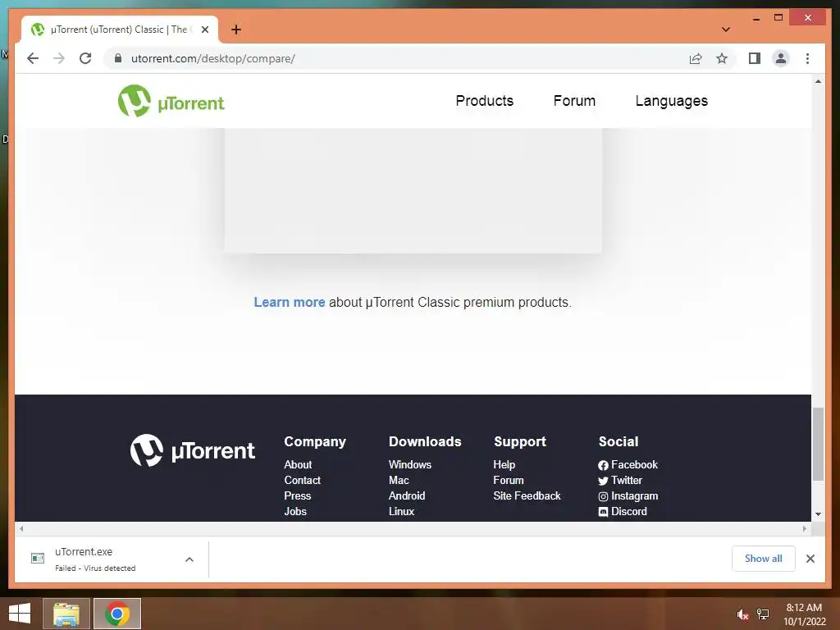
Task: Open File Explorer from the taskbar
Action: coord(66,614)
